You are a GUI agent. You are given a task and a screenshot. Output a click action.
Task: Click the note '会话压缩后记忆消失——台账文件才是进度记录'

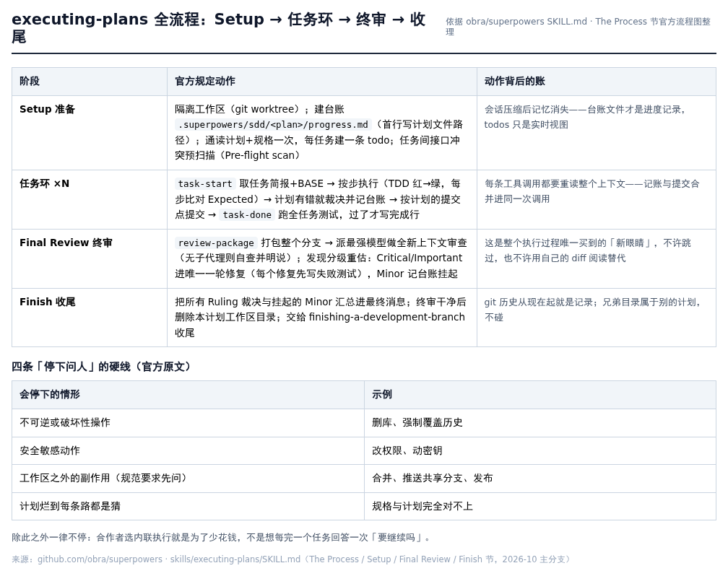(x=583, y=110)
